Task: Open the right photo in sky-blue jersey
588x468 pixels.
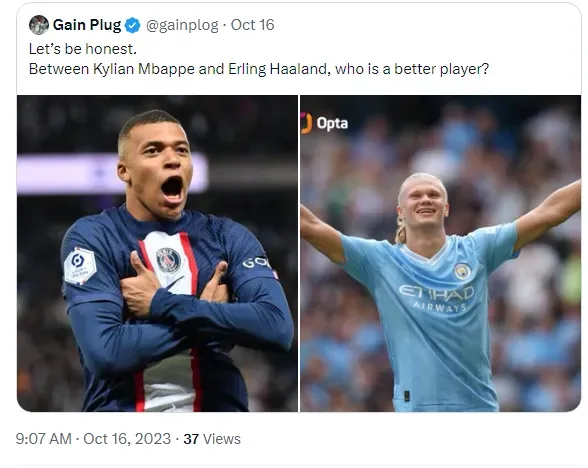Action: point(440,254)
